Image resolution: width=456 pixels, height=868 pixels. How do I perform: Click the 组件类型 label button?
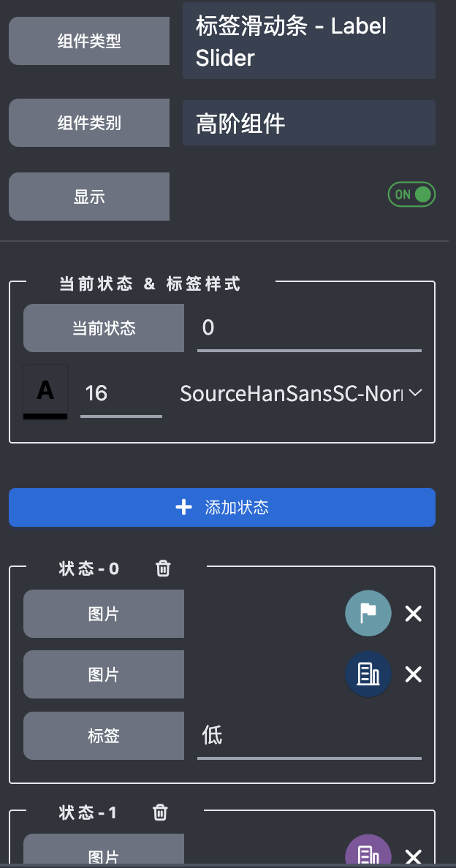pyautogui.click(x=88, y=40)
